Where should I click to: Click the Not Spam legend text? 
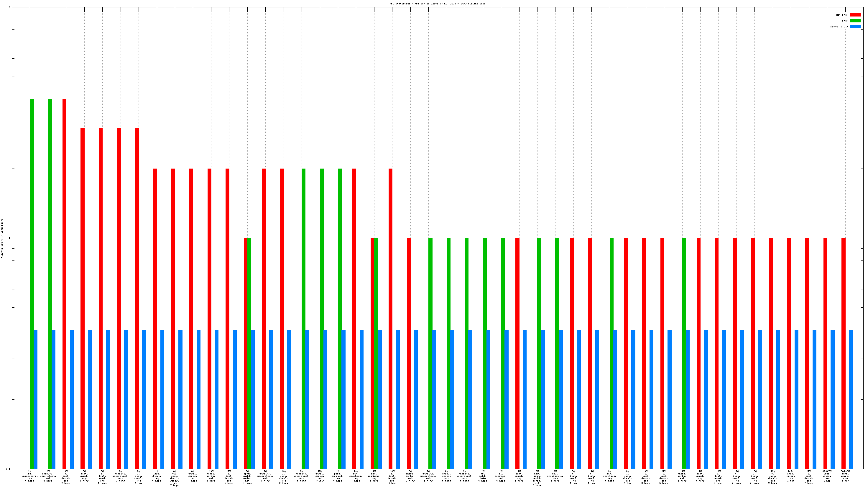842,15
